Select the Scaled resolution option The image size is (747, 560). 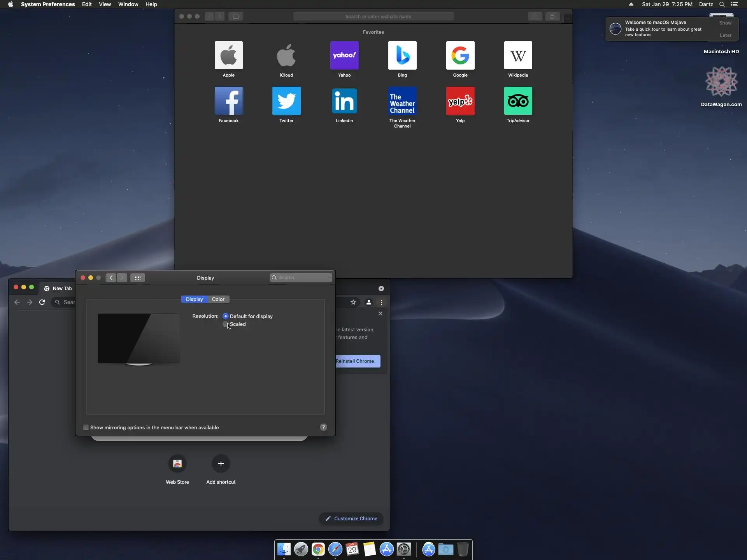click(225, 324)
